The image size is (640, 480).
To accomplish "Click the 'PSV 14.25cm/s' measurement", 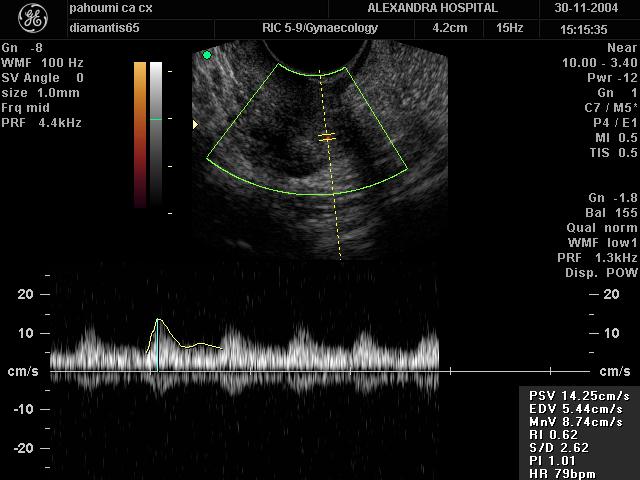I will 580,396.
